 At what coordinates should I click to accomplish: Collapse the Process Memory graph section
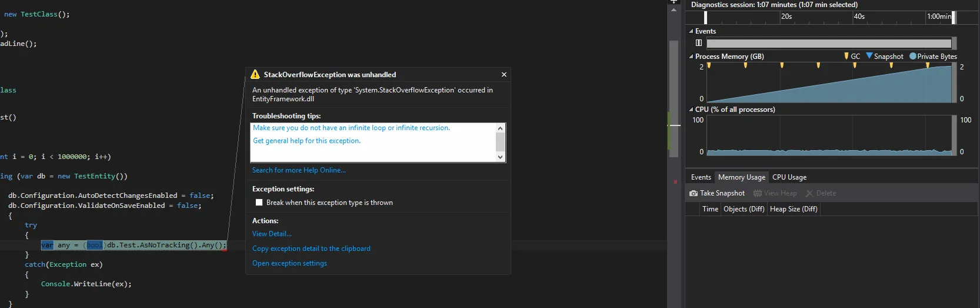tap(691, 57)
